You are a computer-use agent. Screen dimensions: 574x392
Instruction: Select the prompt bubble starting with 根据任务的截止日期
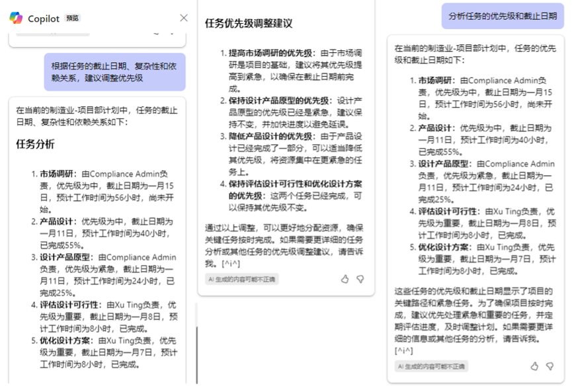pos(114,72)
